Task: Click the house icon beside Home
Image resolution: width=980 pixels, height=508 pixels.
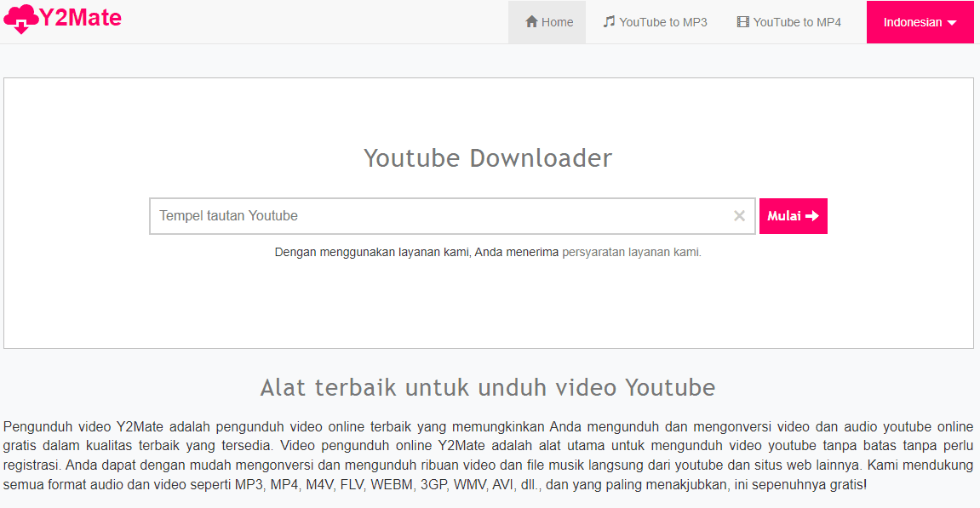Action: (x=531, y=22)
